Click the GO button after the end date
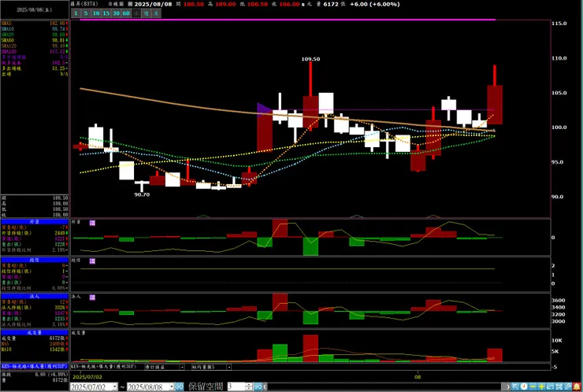583x392 pixels. pos(179,386)
